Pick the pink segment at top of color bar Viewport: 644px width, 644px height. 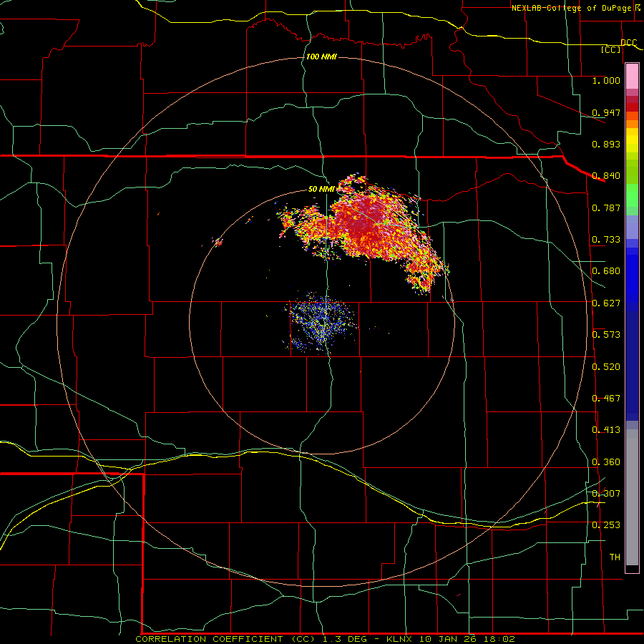[x=632, y=77]
